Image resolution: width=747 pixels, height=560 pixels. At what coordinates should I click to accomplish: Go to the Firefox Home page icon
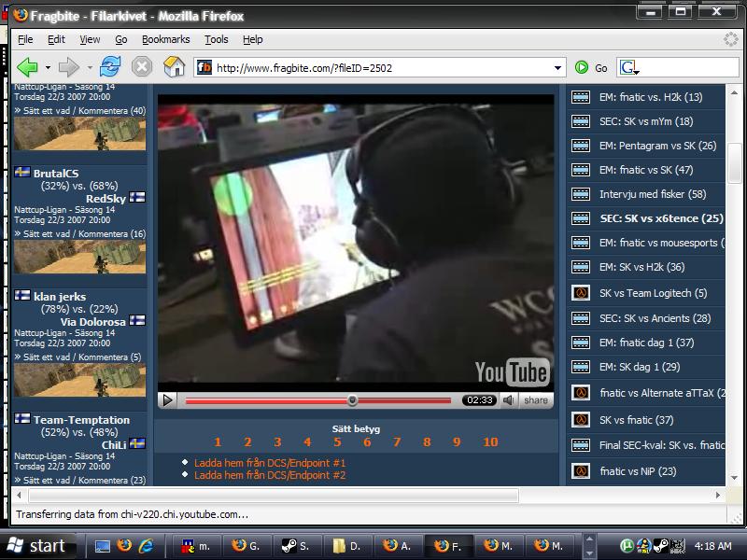[x=174, y=67]
